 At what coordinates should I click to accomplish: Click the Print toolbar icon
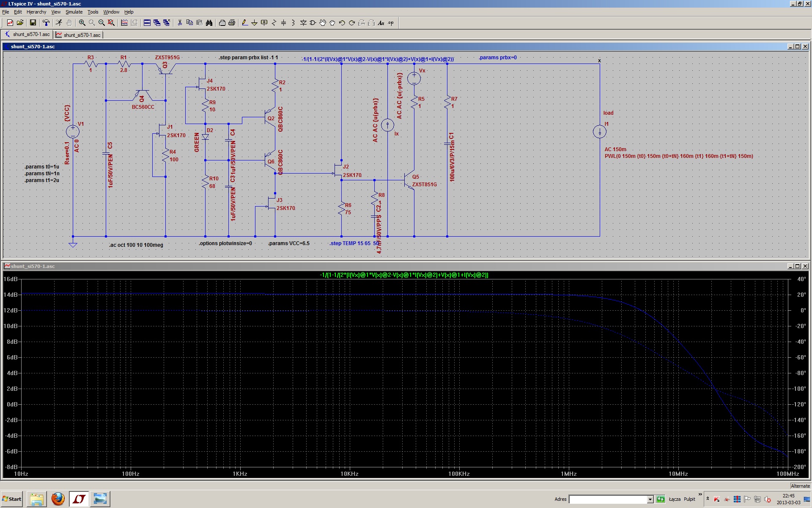232,23
